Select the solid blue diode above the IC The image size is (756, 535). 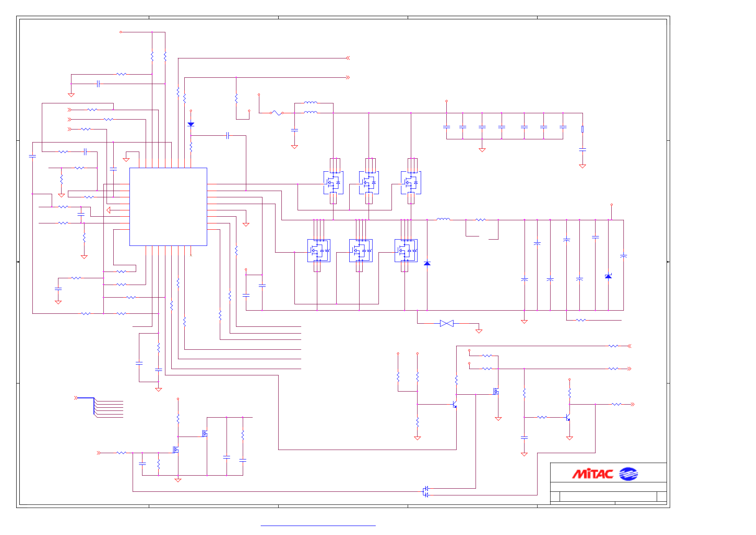[191, 124]
